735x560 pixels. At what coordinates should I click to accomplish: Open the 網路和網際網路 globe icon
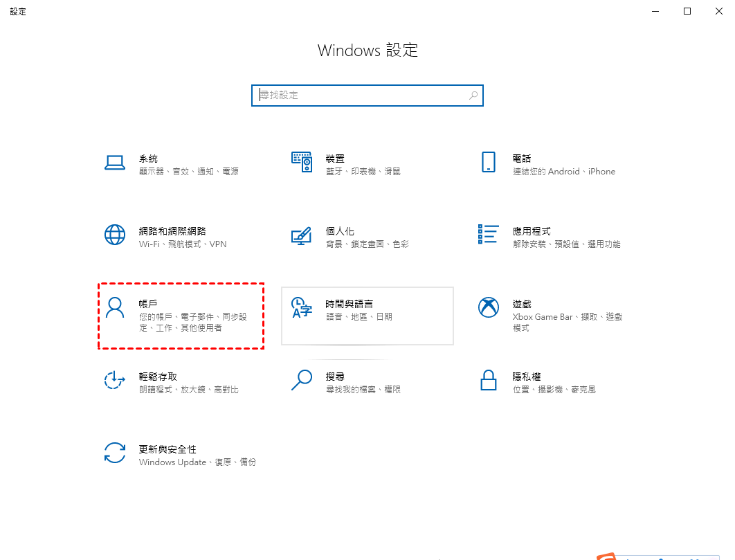coord(115,235)
